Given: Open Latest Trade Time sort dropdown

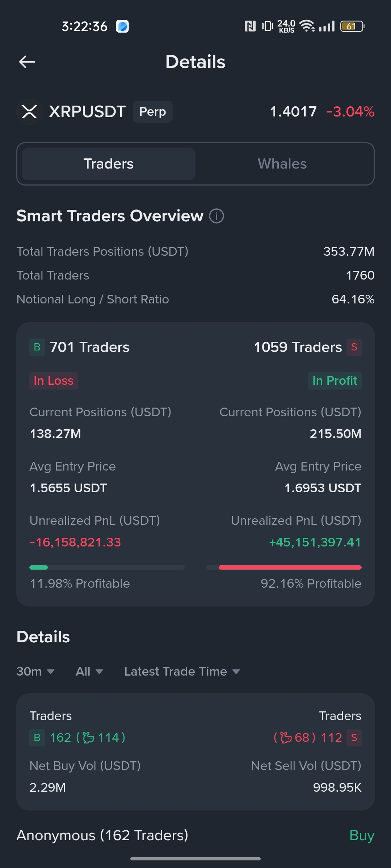Looking at the screenshot, I should [182, 672].
